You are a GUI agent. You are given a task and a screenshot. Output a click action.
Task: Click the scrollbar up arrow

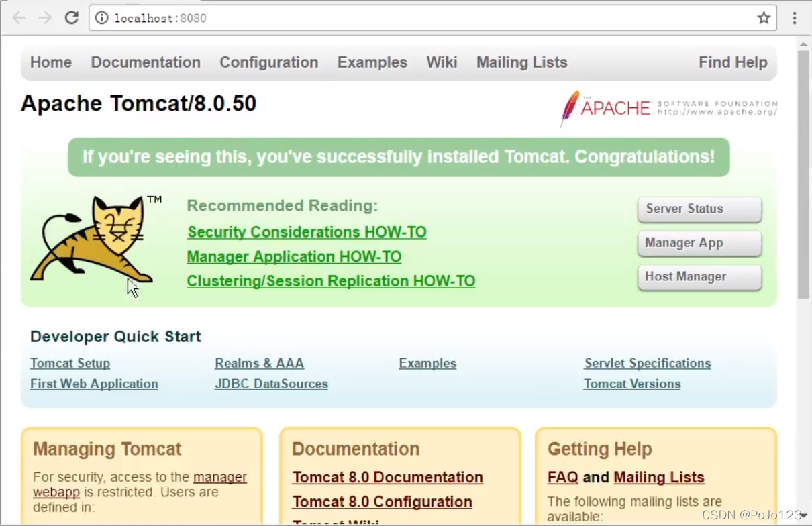803,44
